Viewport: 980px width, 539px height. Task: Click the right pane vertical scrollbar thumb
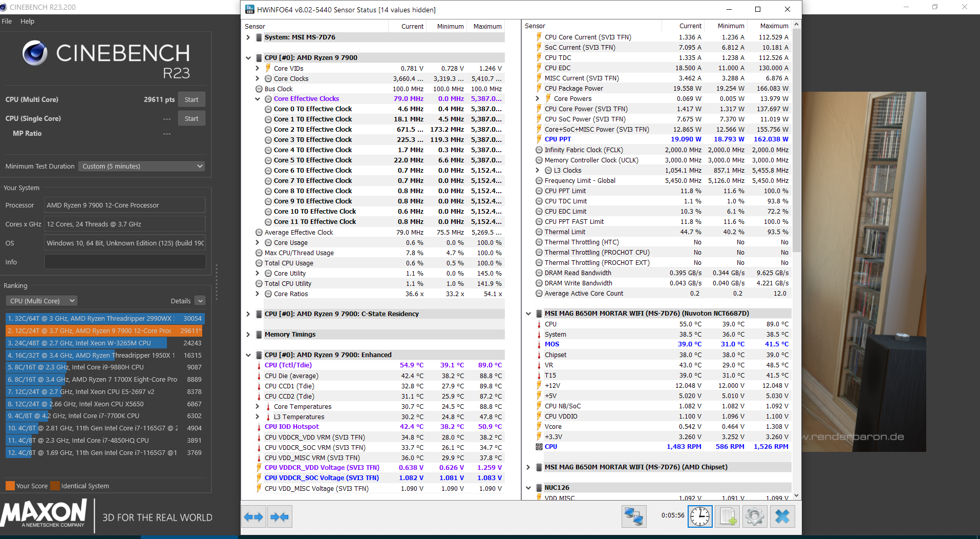coord(796,140)
